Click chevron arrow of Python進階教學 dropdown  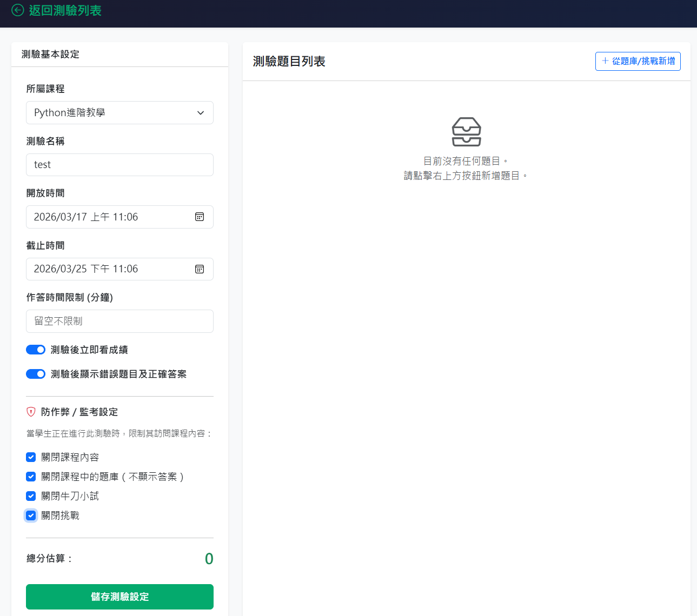201,113
